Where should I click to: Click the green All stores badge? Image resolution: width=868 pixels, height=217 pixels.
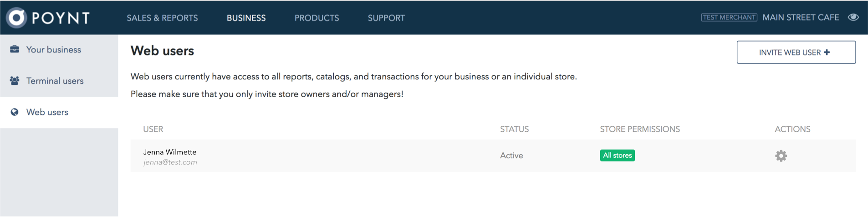(x=618, y=155)
